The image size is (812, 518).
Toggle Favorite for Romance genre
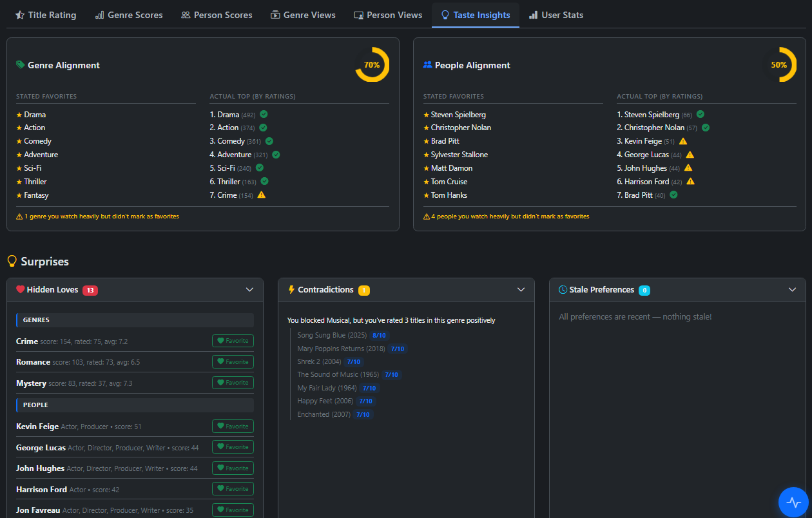point(233,362)
